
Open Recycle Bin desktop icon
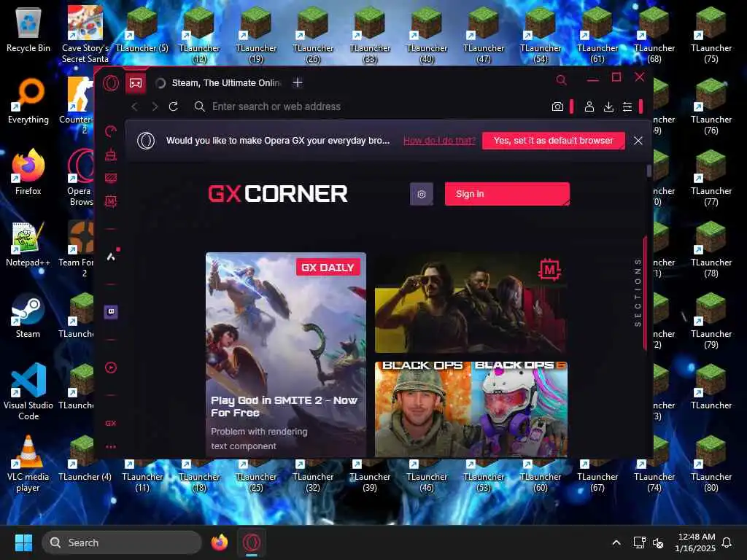tap(28, 29)
